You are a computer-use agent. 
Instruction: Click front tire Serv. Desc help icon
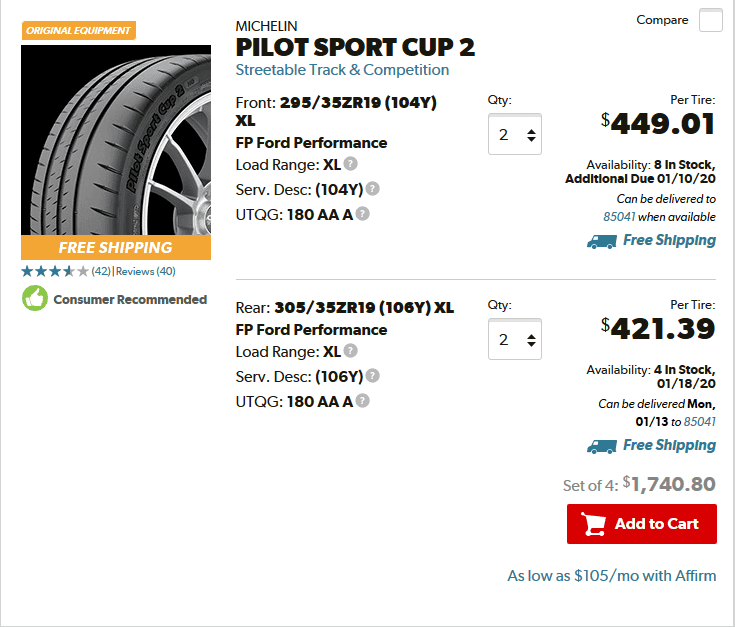[373, 188]
